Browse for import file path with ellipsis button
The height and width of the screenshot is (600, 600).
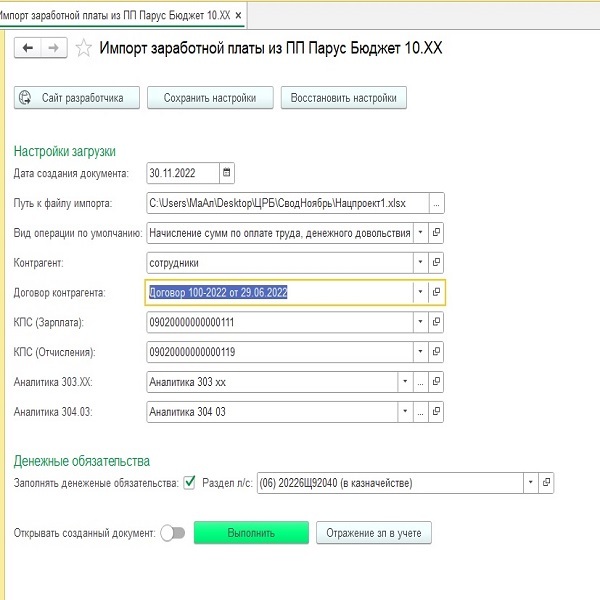(x=436, y=203)
